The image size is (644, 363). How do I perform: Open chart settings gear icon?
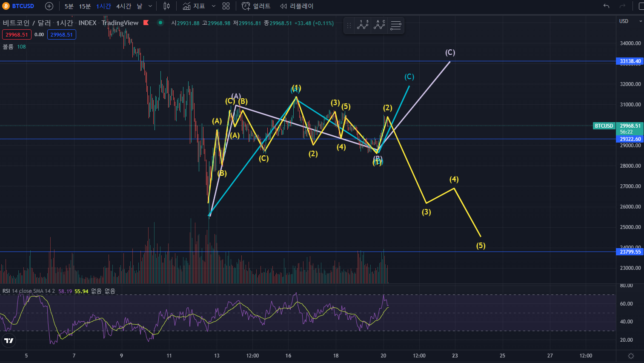[631, 356]
